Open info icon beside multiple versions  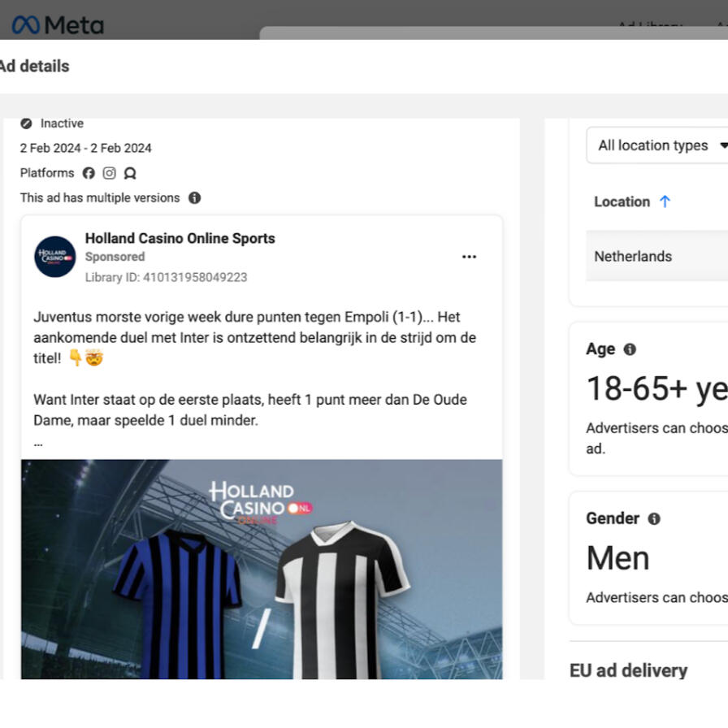point(194,197)
